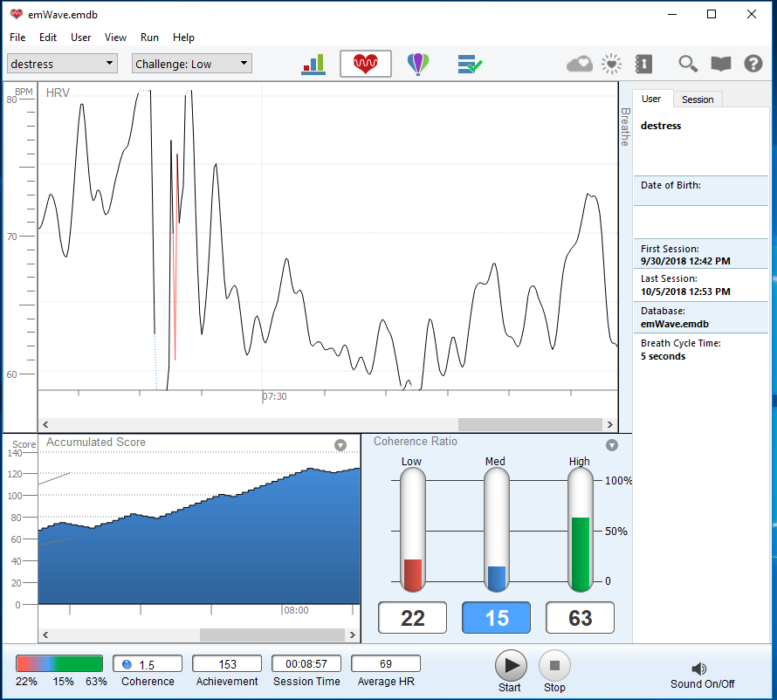The image size is (777, 700).
Task: Open the book guide icon
Action: click(720, 64)
